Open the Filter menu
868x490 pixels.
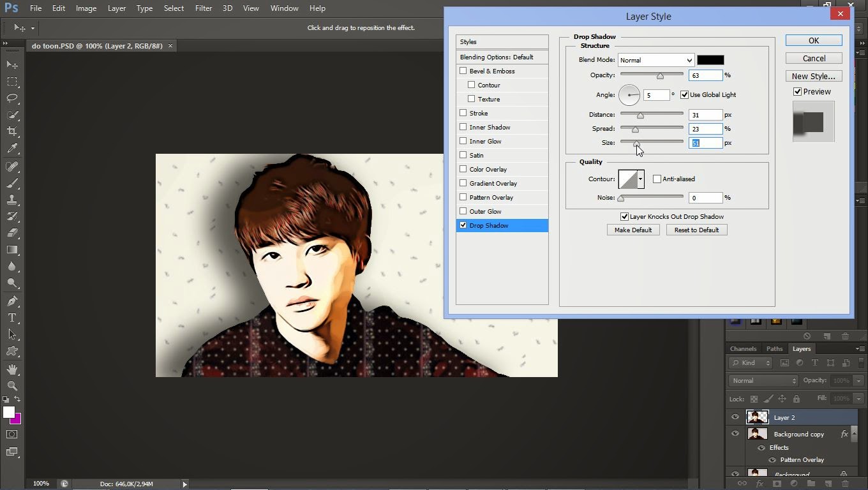[204, 8]
